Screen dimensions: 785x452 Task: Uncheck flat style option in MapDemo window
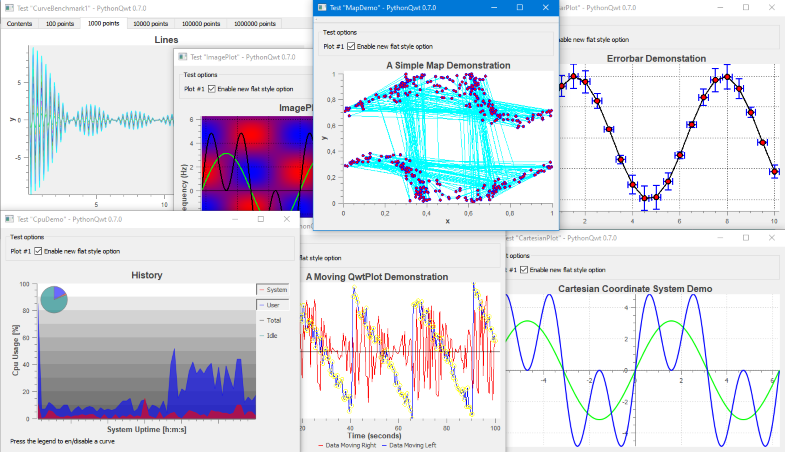point(351,46)
